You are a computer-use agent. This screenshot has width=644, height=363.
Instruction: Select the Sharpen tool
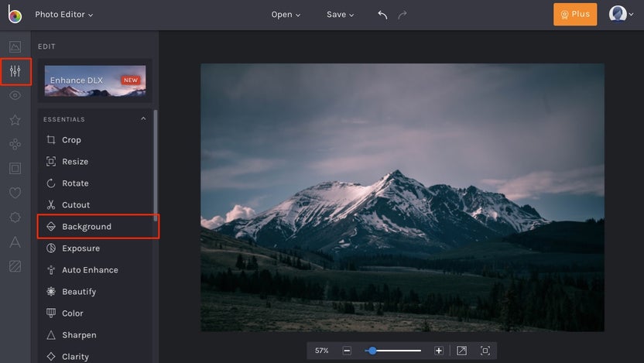coord(95,335)
